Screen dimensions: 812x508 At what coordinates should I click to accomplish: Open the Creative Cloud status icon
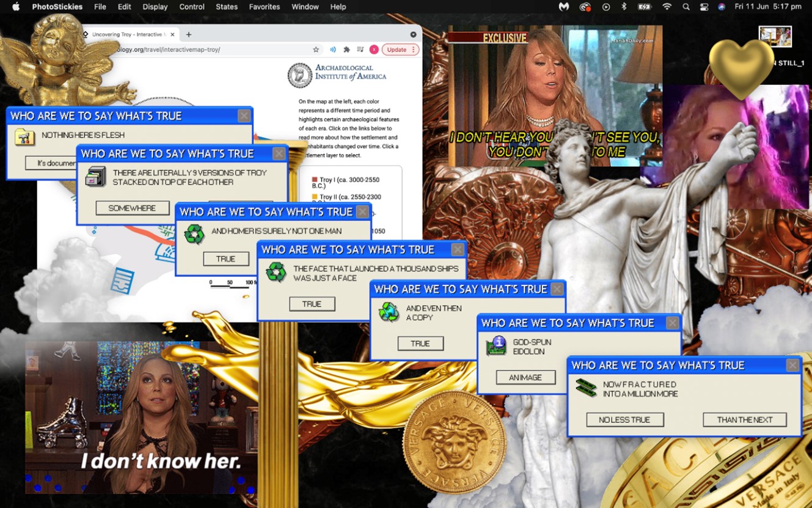(585, 7)
